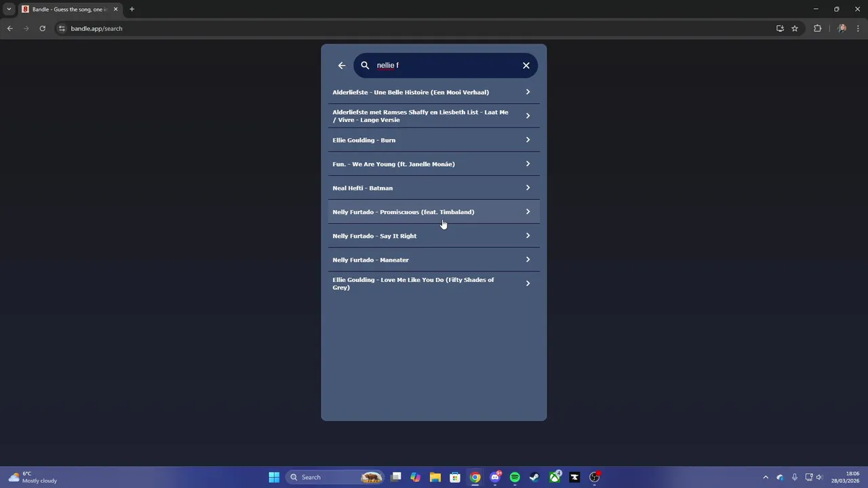868x488 pixels.
Task: Launch Copilot from the taskbar
Action: [416, 477]
